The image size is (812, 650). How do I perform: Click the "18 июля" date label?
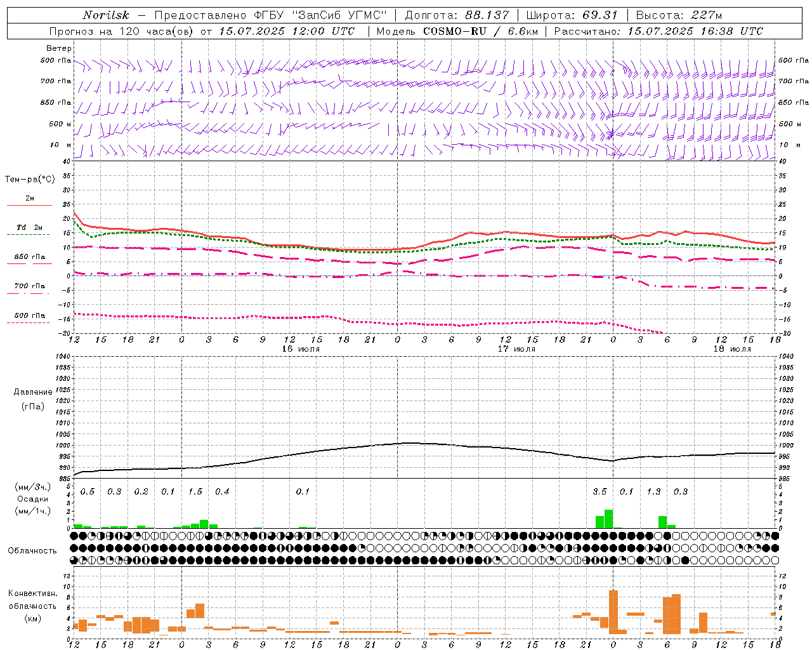(x=732, y=349)
